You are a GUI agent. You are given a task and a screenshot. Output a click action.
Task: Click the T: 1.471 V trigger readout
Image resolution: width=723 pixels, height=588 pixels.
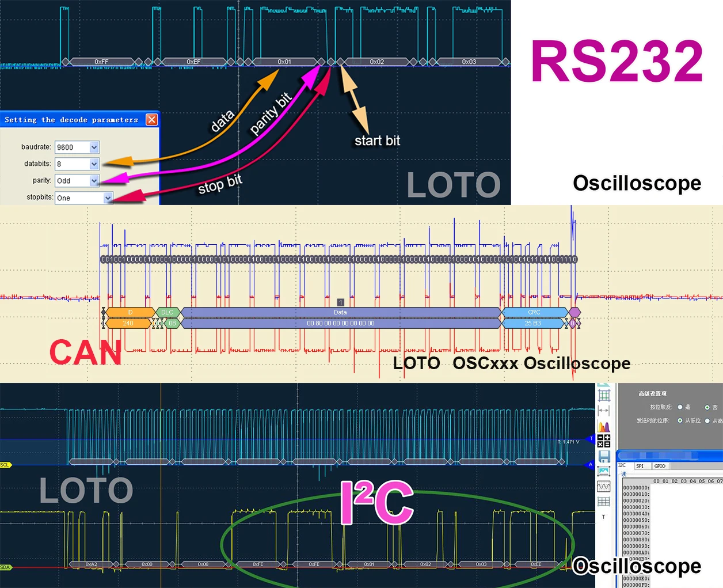tap(569, 442)
